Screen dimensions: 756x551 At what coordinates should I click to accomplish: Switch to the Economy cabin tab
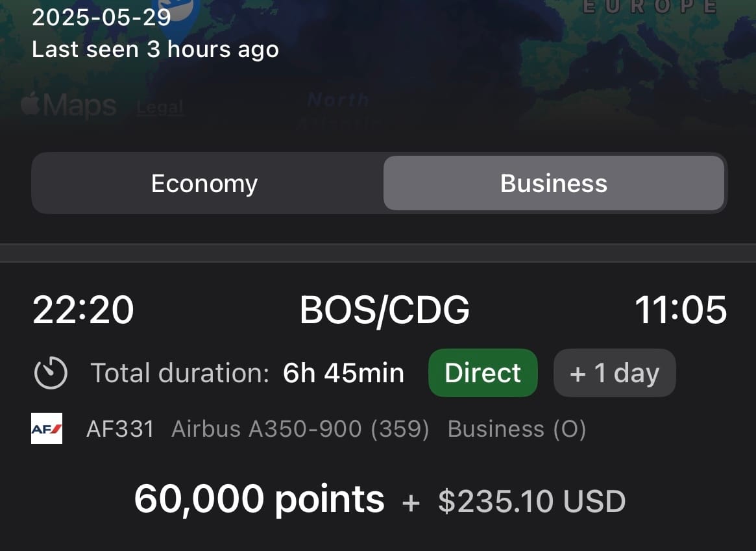pyautogui.click(x=204, y=183)
